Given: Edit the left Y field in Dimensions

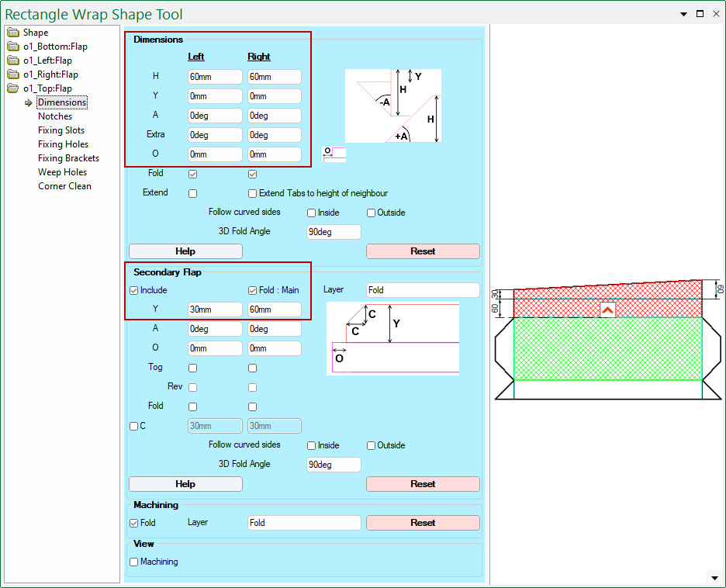Looking at the screenshot, I should point(215,96).
